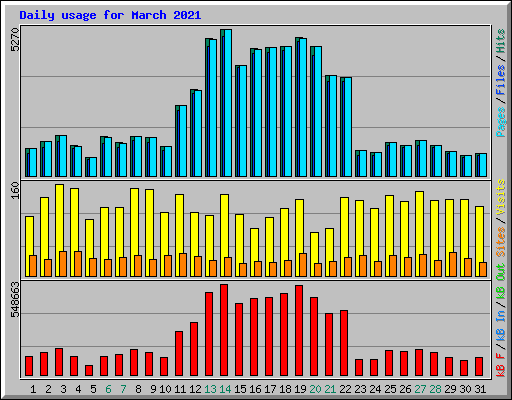Click the 160 axis value
The image size is (512, 400).
15,191
